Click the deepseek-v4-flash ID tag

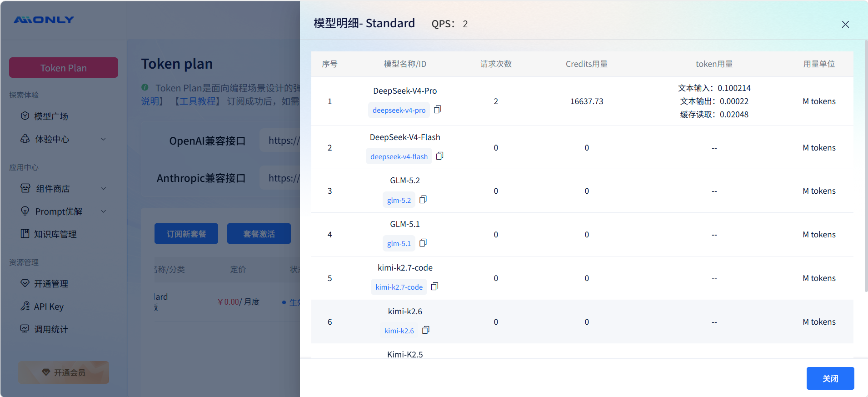tap(399, 156)
